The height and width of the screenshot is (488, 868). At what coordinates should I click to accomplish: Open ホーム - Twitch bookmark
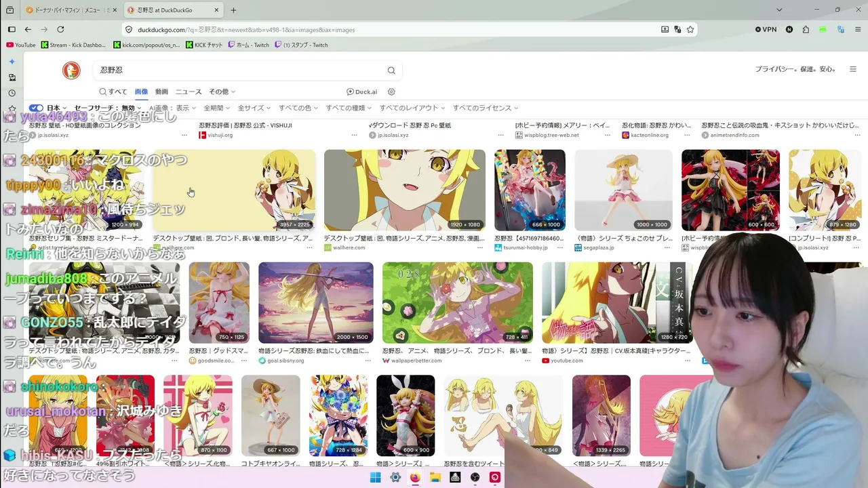248,45
